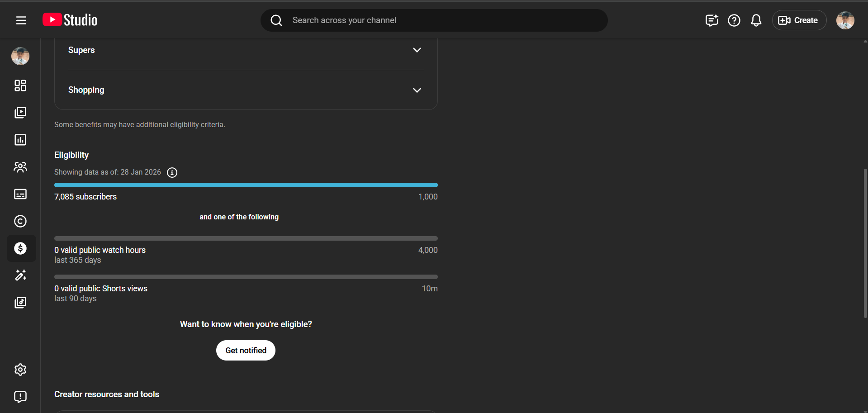This screenshot has height=413, width=868.
Task: Click the Create button
Action: (799, 20)
